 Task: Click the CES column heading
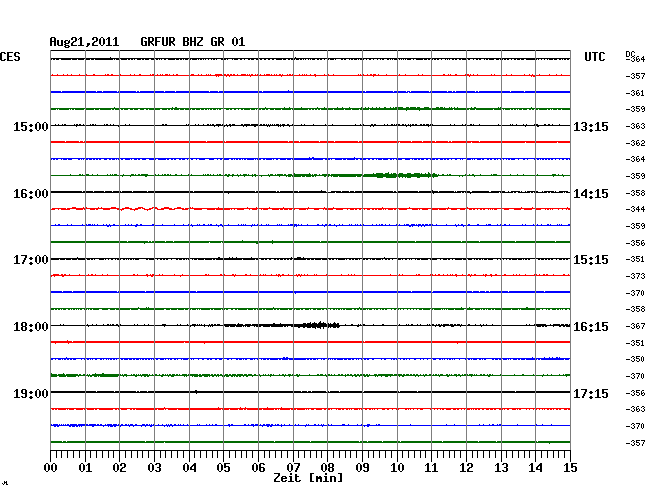[10, 57]
